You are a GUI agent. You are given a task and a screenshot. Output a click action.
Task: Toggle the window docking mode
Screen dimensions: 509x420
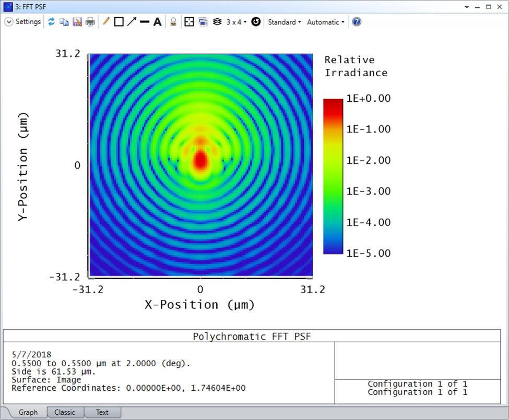(x=188, y=22)
